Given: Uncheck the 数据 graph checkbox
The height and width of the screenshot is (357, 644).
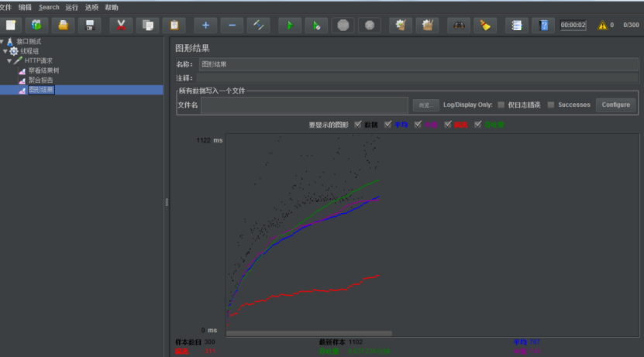Looking at the screenshot, I should tap(358, 124).
